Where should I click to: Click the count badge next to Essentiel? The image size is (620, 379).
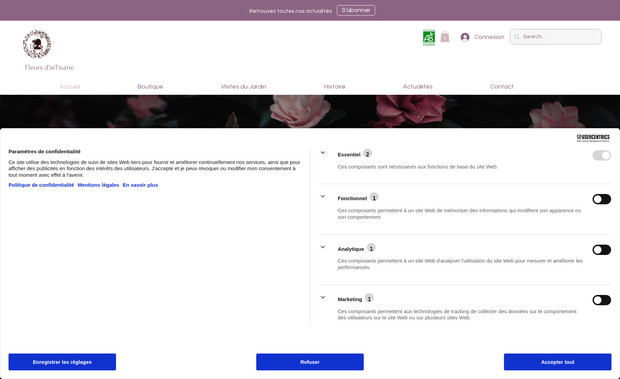pyautogui.click(x=367, y=154)
